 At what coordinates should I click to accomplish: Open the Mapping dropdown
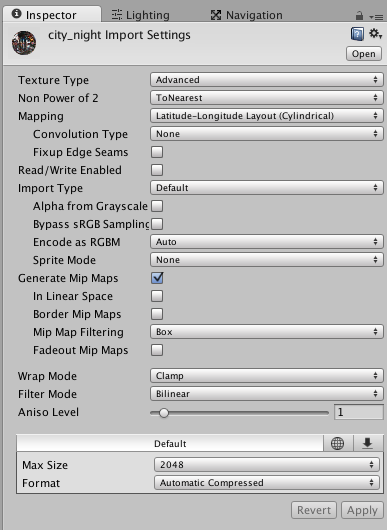coord(267,116)
